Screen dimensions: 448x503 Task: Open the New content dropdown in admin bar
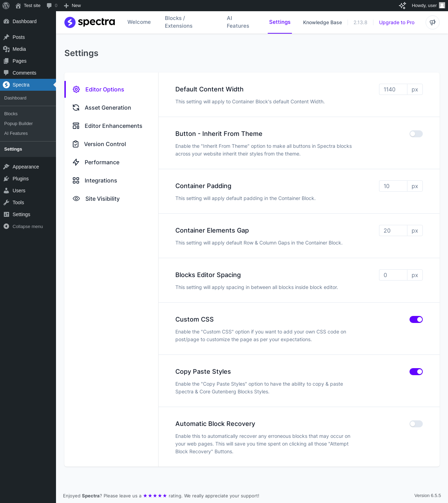[72, 6]
